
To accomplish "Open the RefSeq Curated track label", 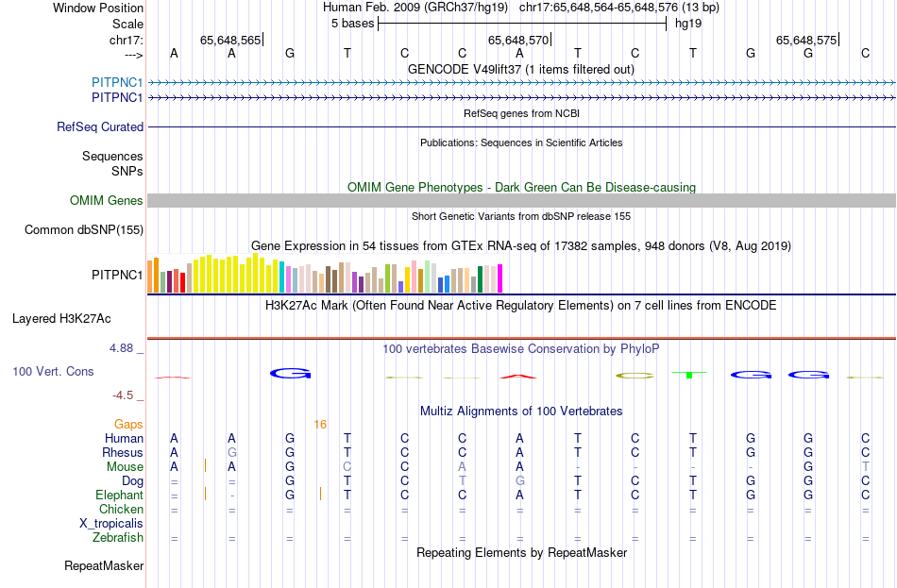I will pos(100,127).
